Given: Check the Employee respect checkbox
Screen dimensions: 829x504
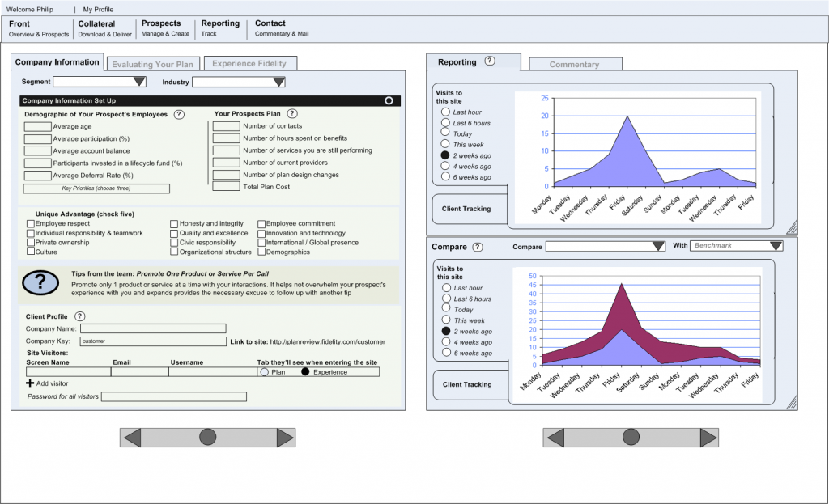Looking at the screenshot, I should (x=31, y=224).
